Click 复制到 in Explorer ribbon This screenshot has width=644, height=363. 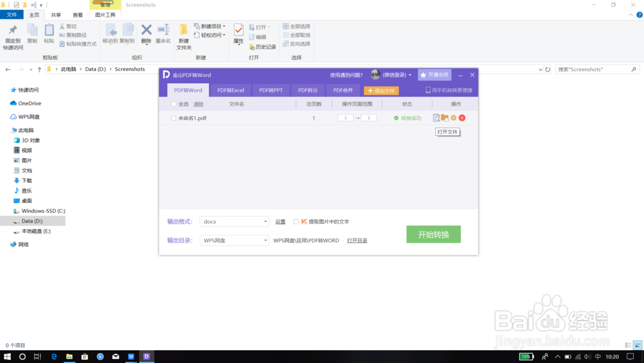tap(128, 34)
